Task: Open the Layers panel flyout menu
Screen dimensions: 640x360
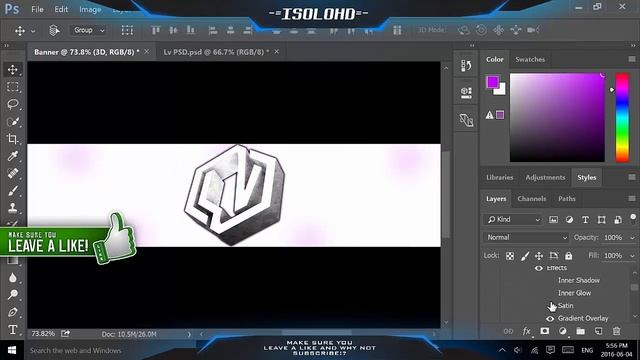Action: point(632,199)
